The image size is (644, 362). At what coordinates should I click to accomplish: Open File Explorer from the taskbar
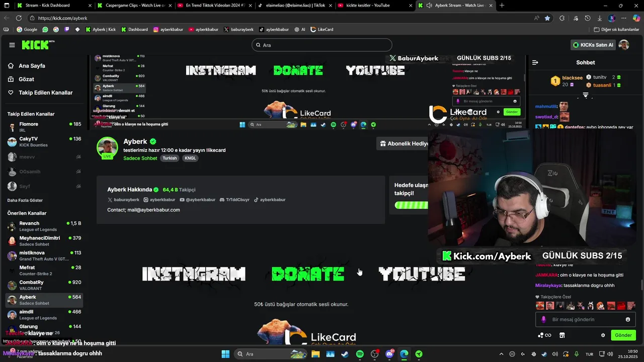(x=315, y=354)
